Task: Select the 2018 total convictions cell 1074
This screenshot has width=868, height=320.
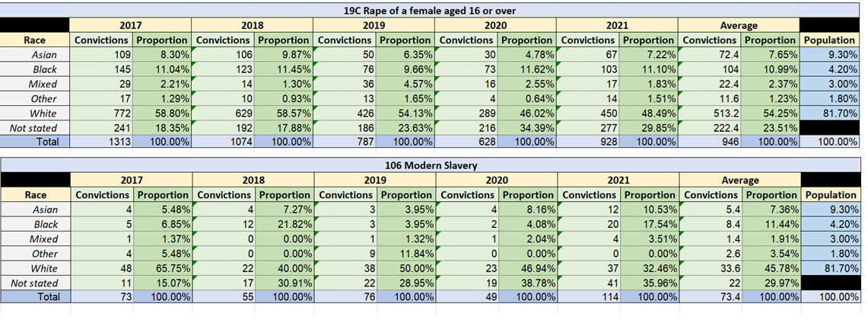Action: pos(223,142)
